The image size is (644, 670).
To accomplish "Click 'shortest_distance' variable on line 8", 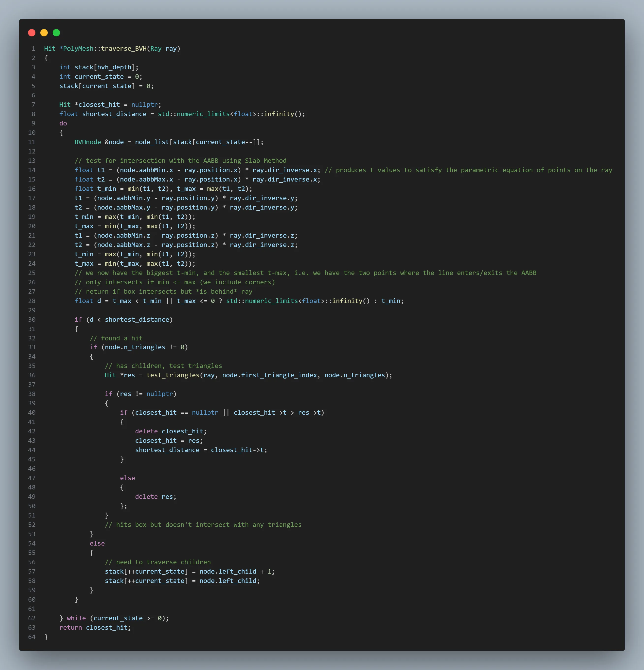I will 114,114.
